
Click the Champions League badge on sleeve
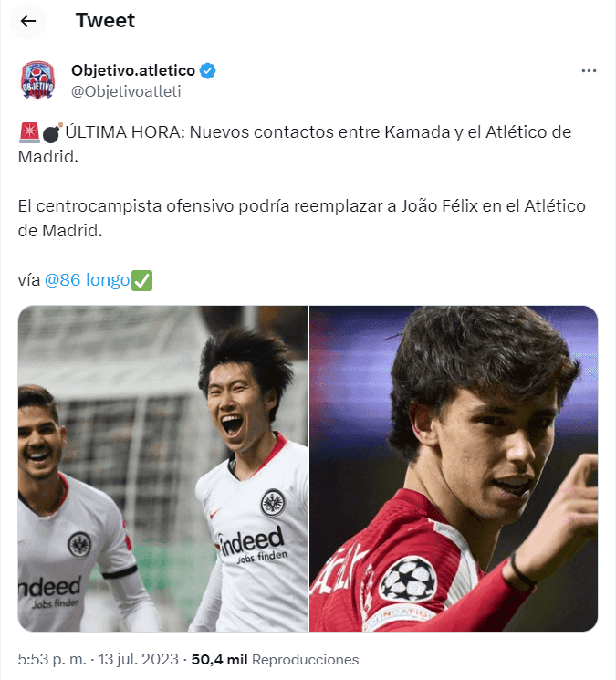coord(408,580)
